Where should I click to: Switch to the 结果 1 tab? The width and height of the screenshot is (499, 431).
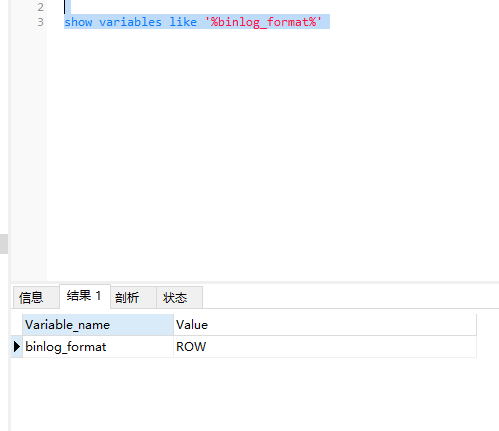(85, 296)
